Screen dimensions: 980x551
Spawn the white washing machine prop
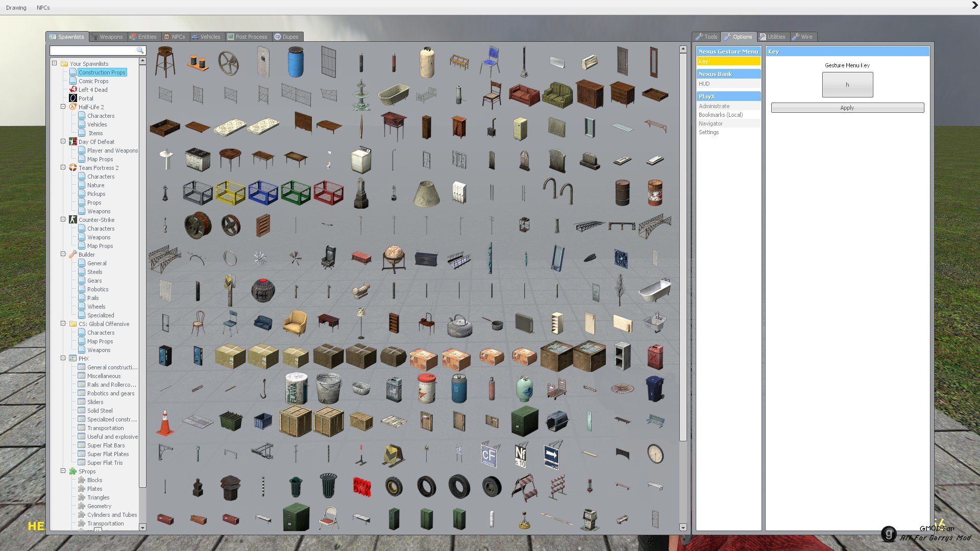coord(361,160)
